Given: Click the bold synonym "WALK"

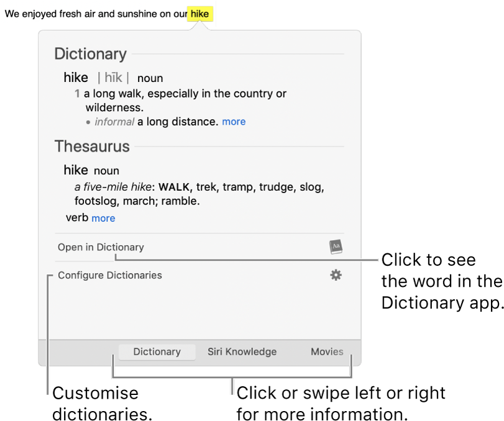Looking at the screenshot, I should point(174,187).
